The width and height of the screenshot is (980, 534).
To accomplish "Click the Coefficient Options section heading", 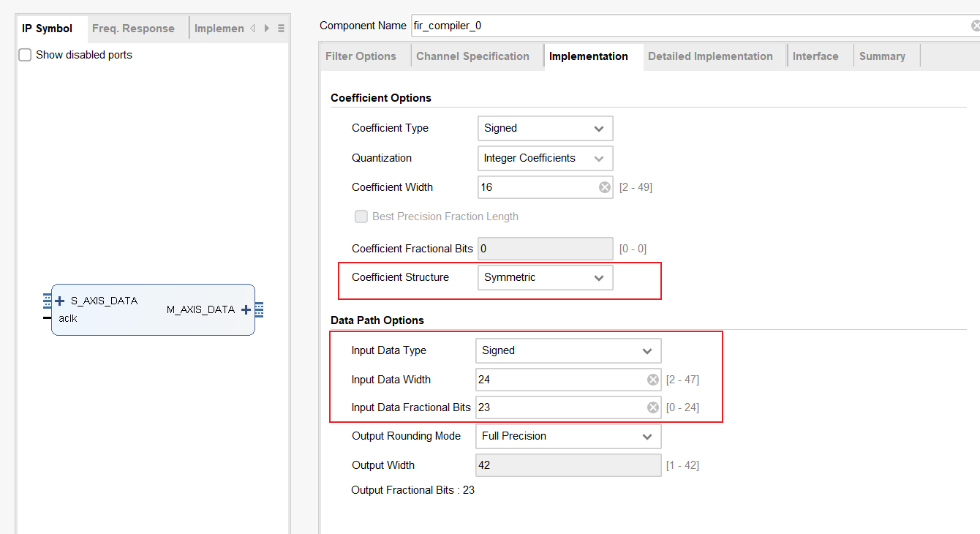I will (381, 98).
